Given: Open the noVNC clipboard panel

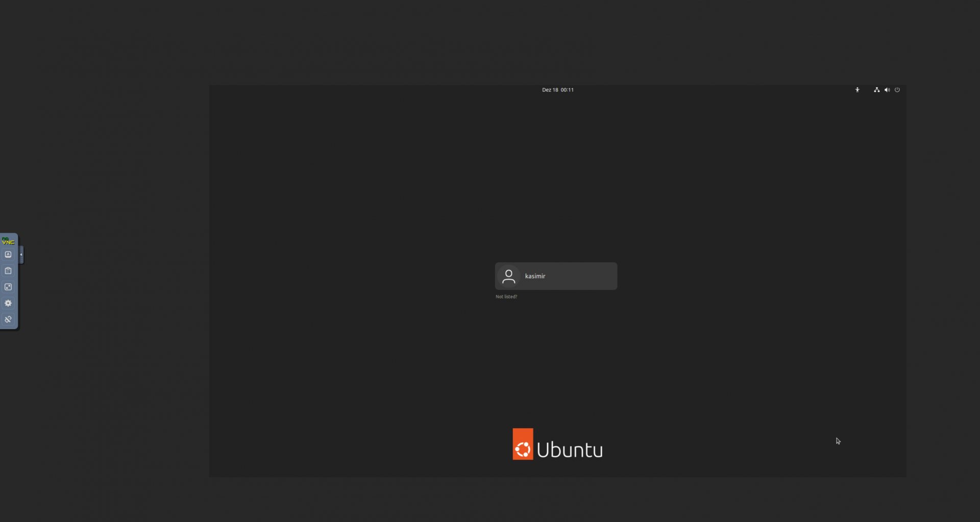Looking at the screenshot, I should pyautogui.click(x=8, y=271).
